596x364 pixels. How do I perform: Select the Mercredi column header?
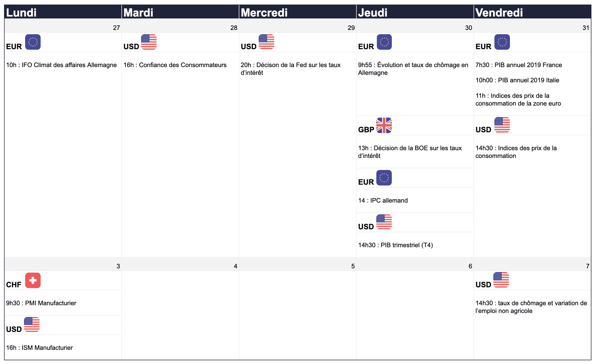(297, 12)
